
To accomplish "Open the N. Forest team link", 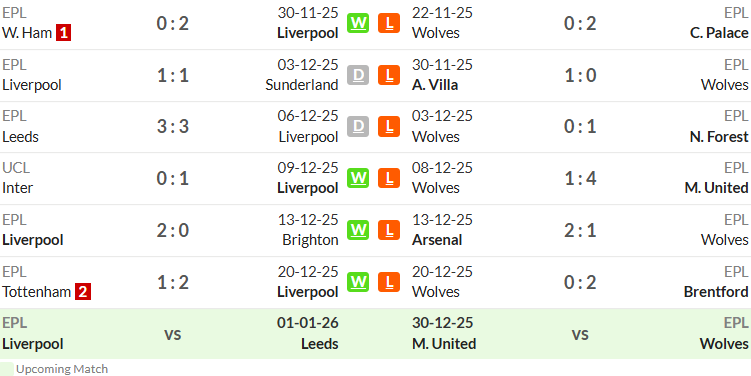I will point(719,137).
